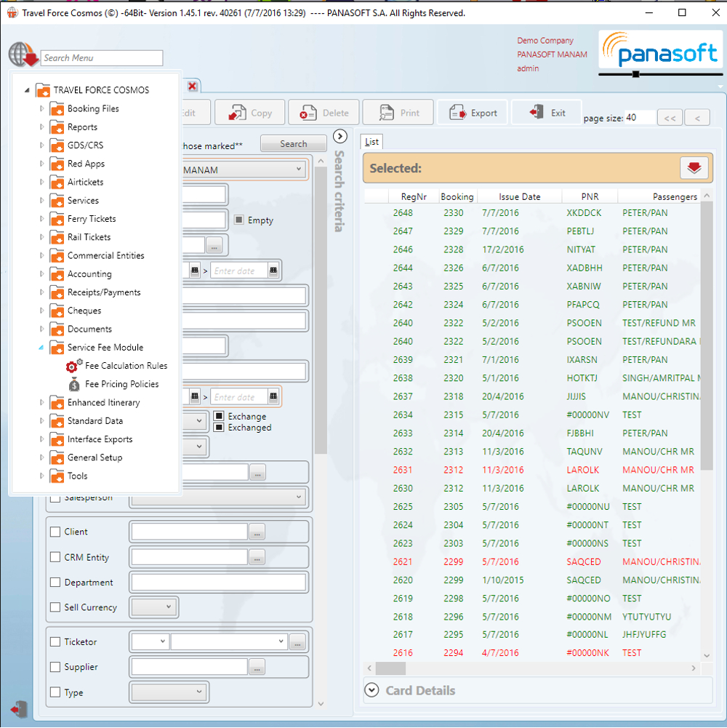Click the red close tab icon
The width and height of the screenshot is (727, 728).
click(193, 86)
